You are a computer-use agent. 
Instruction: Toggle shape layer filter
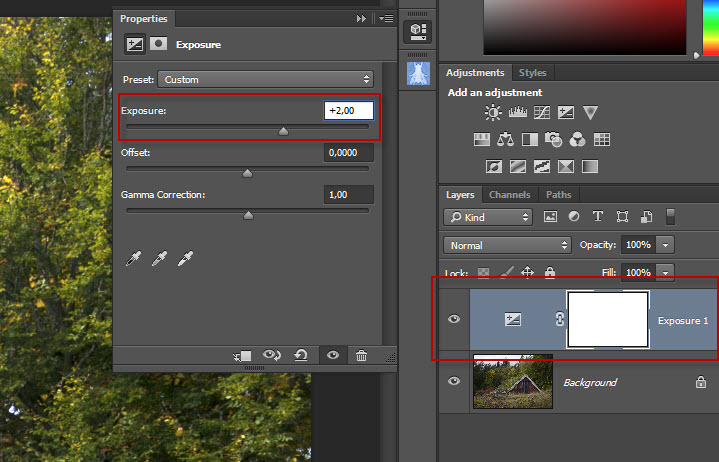(622, 216)
